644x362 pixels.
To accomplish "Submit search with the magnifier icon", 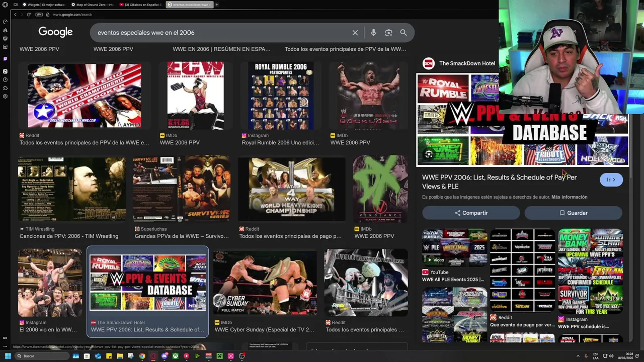I will pos(404,33).
